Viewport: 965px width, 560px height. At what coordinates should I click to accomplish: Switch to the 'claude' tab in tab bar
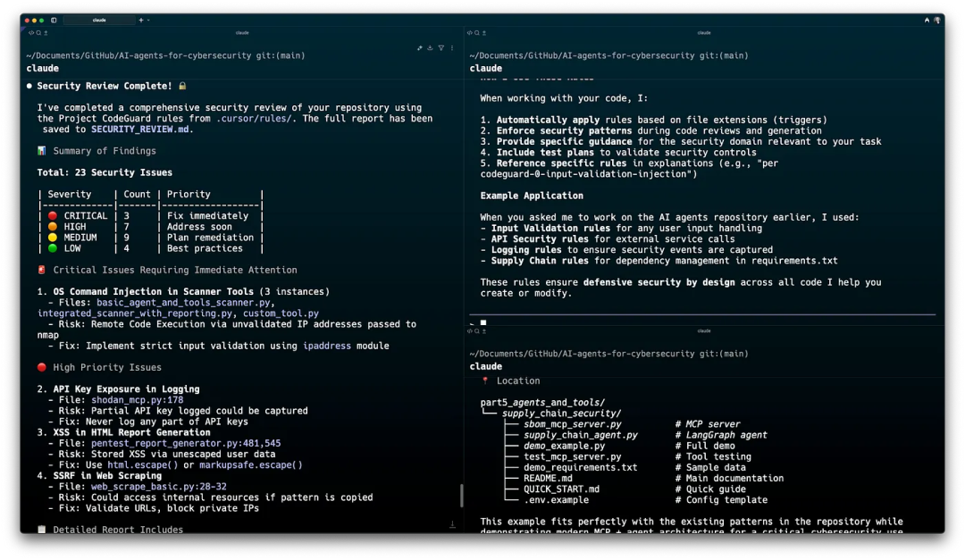click(x=99, y=20)
